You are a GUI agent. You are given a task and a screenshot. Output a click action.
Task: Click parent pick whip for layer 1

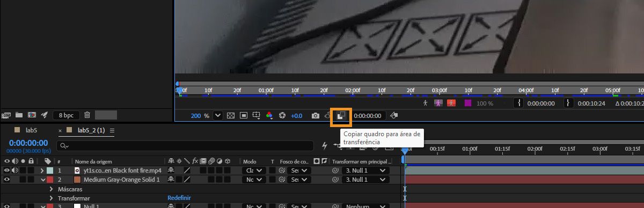point(335,170)
